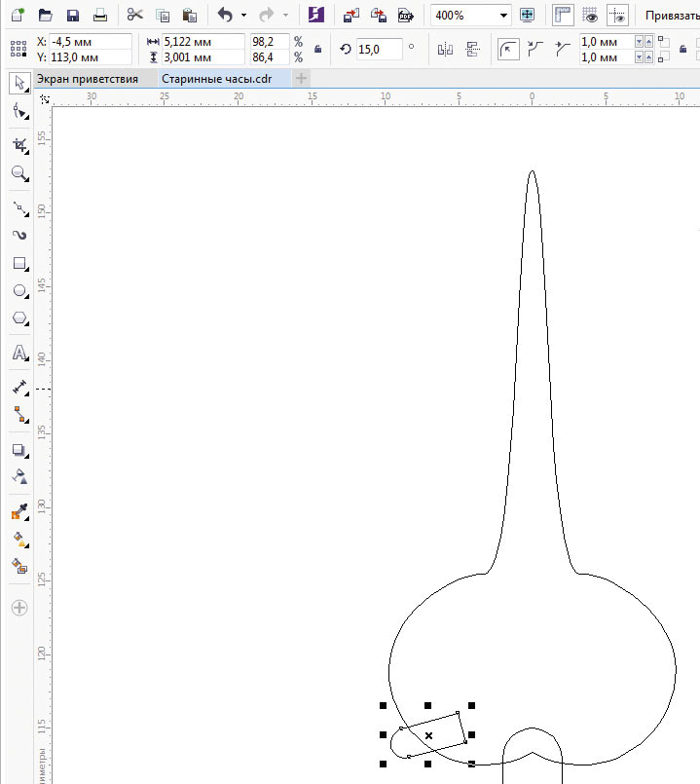Screen dimensions: 700x784
Task: Toggle grid visibility
Action: tap(590, 15)
